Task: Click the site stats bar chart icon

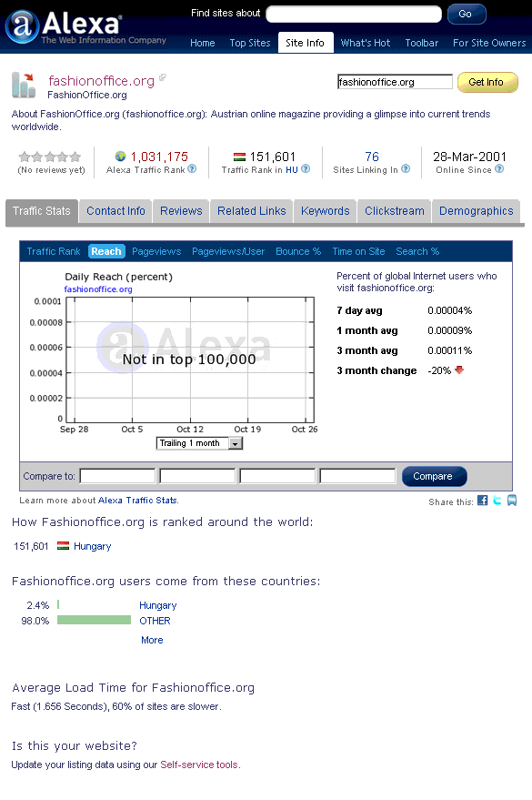Action: pyautogui.click(x=24, y=85)
